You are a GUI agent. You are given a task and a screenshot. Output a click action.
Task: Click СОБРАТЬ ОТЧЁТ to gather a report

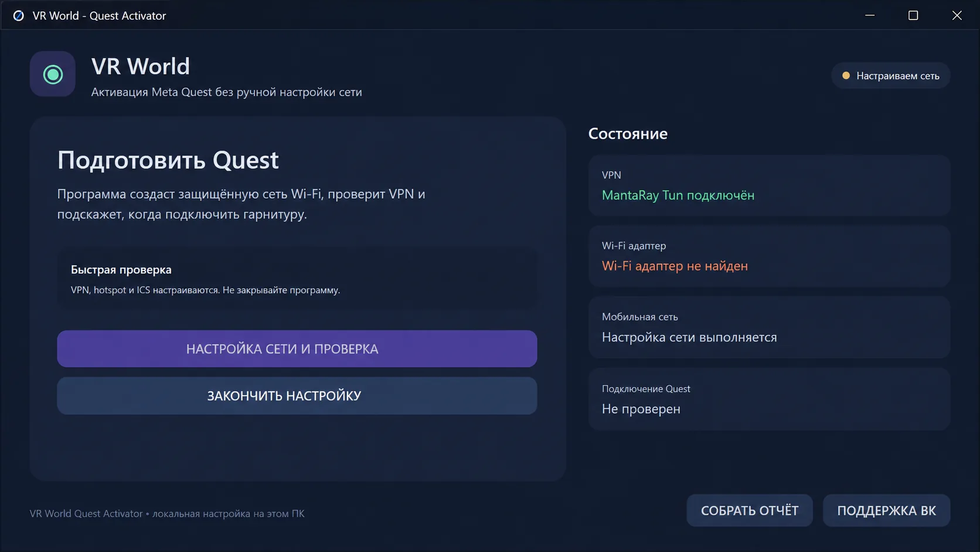coord(750,510)
